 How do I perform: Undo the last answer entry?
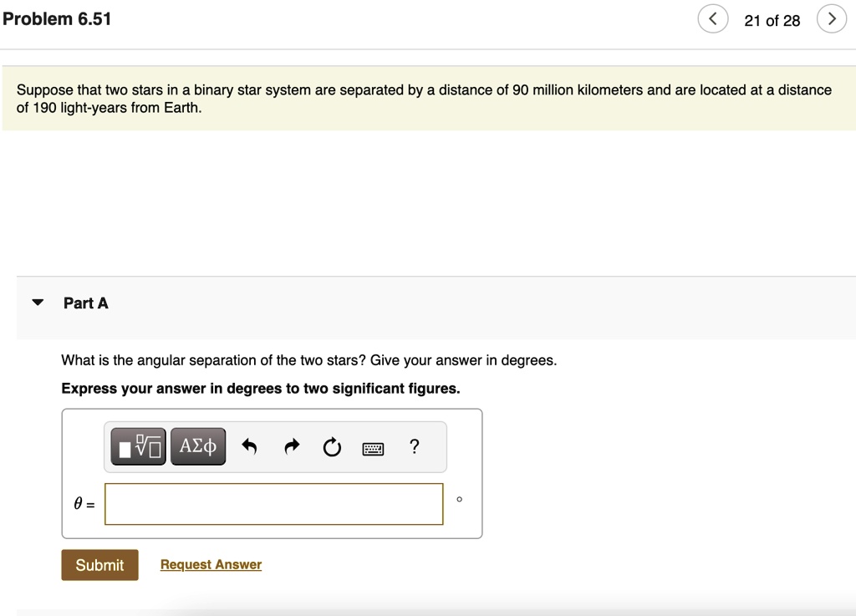251,446
